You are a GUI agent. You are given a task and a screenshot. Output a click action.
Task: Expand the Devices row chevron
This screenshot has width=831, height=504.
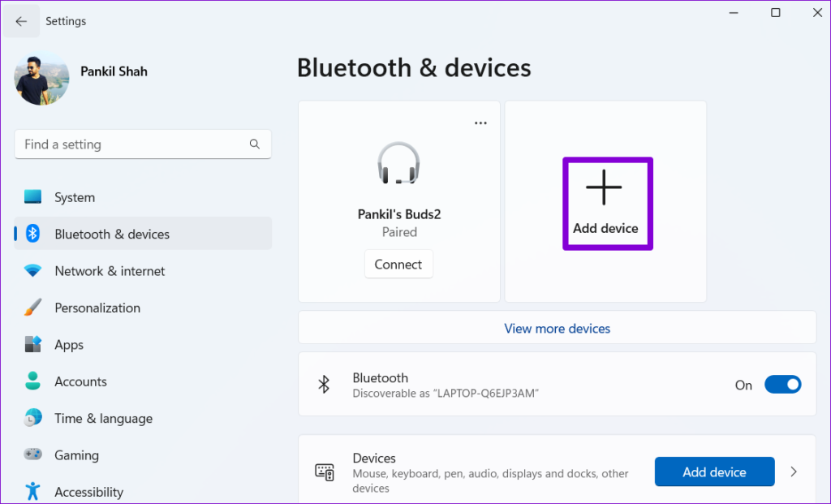click(794, 471)
